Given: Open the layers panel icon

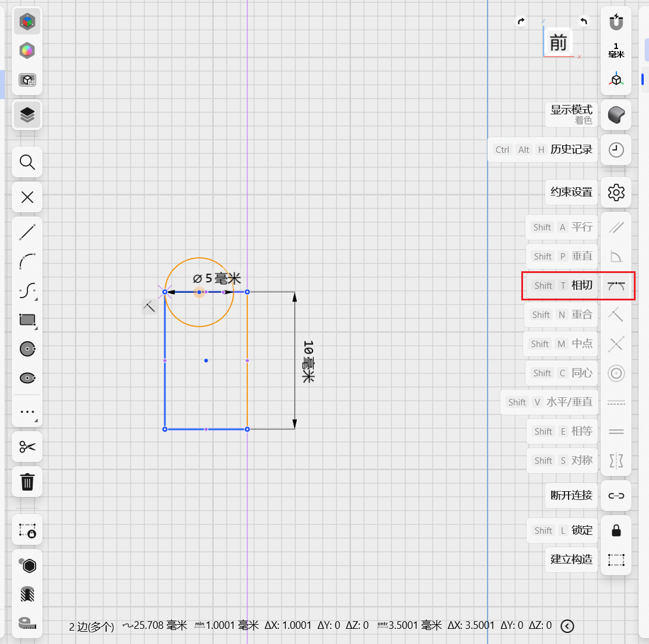Looking at the screenshot, I should [x=27, y=115].
